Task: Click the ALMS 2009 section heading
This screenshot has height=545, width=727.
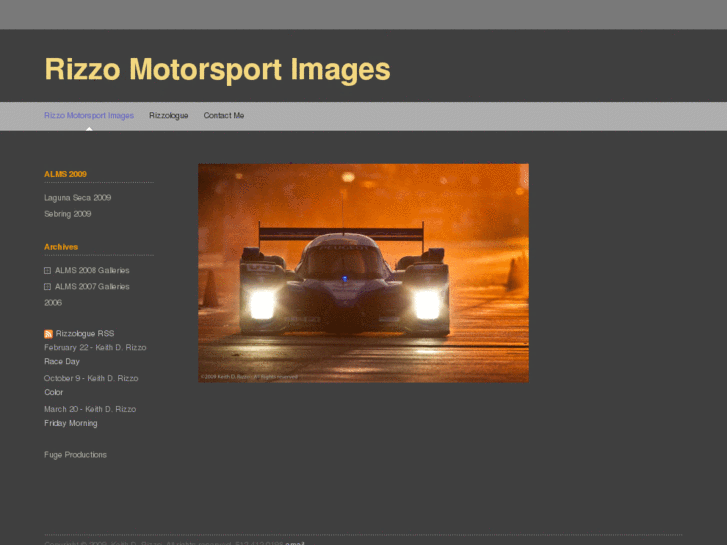Action: point(65,174)
